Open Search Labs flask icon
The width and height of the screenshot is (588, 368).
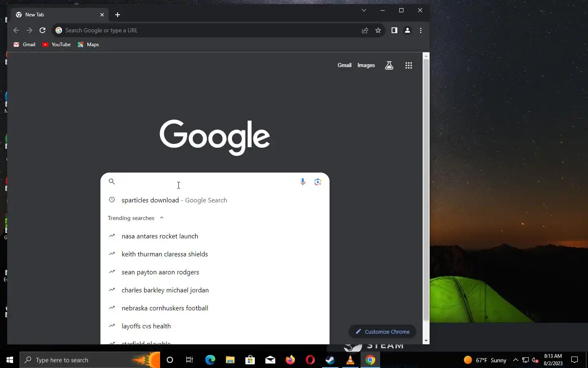pyautogui.click(x=389, y=65)
